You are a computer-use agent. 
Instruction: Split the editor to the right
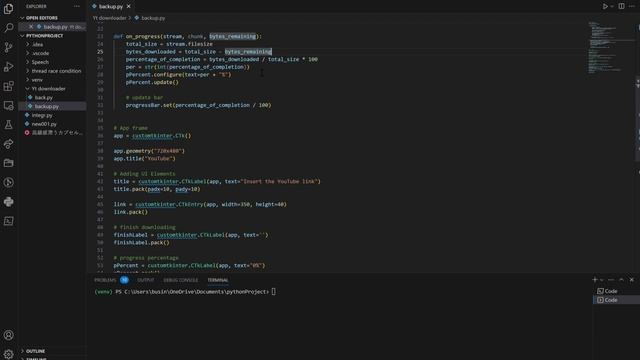(621, 7)
